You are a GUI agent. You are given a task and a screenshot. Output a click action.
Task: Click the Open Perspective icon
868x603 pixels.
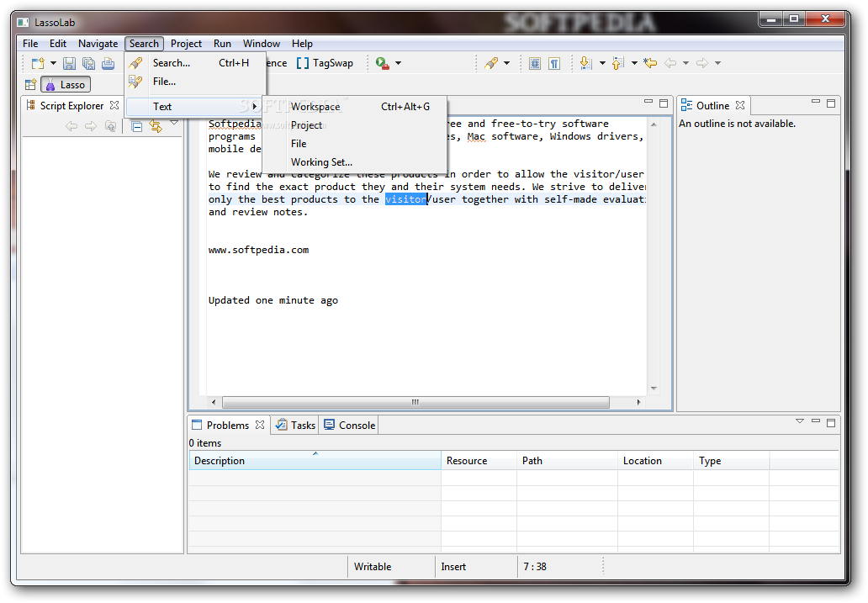(x=30, y=85)
